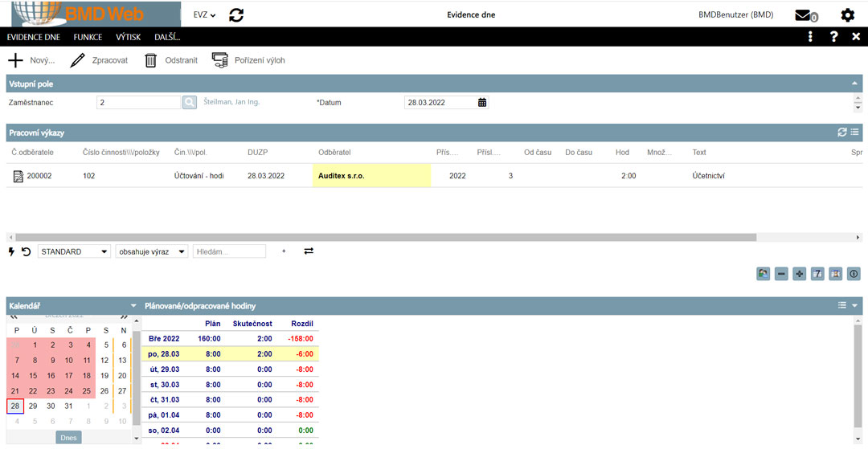Expand the STANDARD filter dropdown

point(74,251)
